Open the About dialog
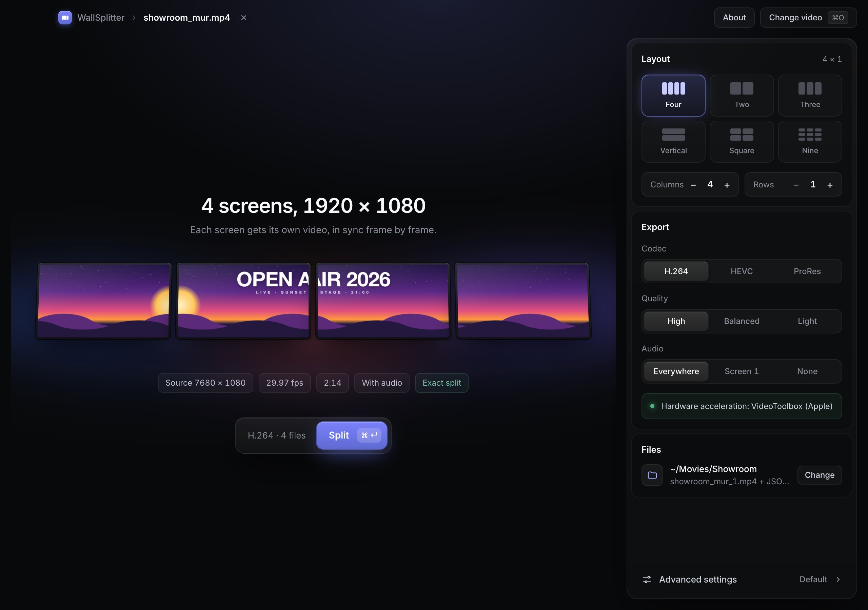This screenshot has width=868, height=610. click(734, 17)
